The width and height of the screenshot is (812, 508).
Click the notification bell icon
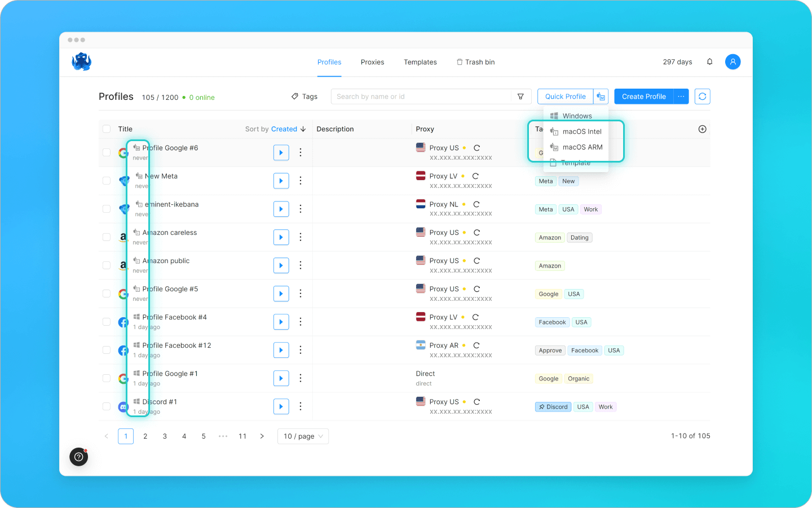coord(709,62)
